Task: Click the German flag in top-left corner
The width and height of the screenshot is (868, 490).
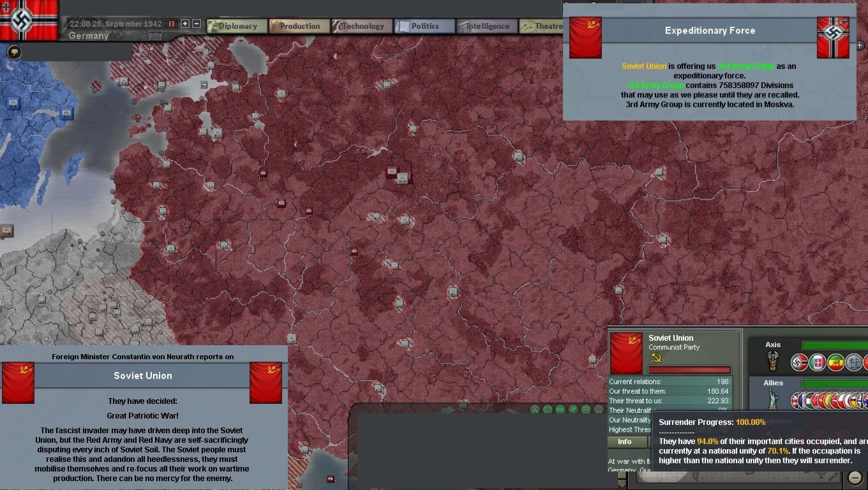Action: 29,20
